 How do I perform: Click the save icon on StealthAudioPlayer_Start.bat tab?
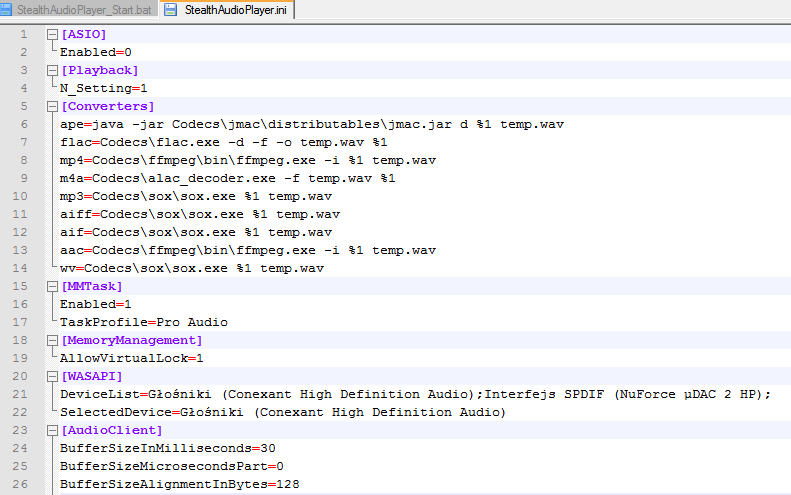6,10
